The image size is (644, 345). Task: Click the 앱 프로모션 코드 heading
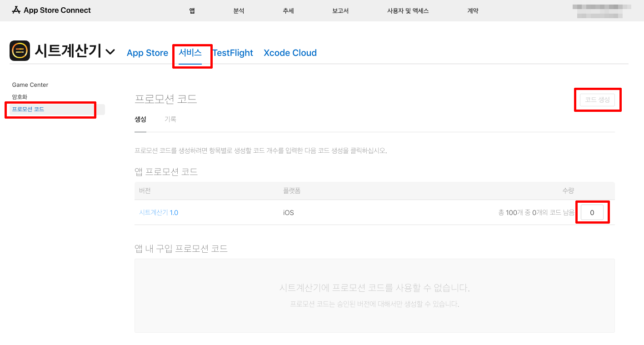[166, 172]
